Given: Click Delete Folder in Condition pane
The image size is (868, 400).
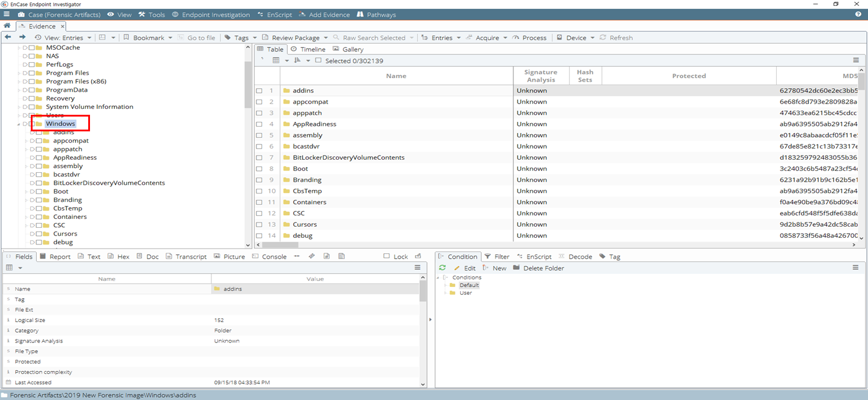Looking at the screenshot, I should (539, 268).
